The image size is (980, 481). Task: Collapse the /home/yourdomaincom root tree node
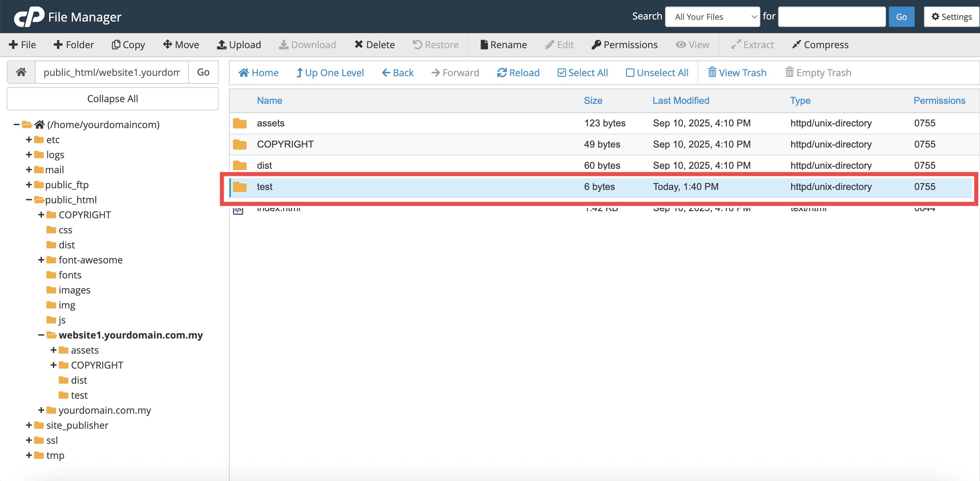(x=16, y=124)
